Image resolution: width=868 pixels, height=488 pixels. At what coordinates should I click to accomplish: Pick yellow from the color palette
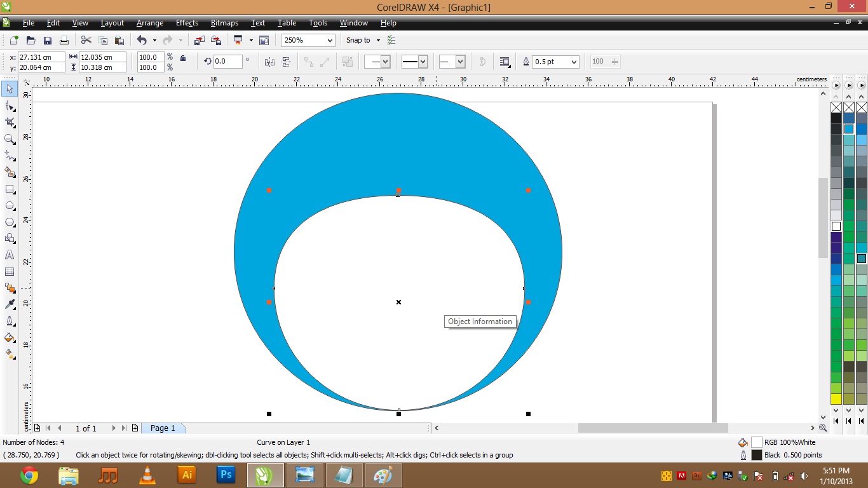pyautogui.click(x=837, y=399)
